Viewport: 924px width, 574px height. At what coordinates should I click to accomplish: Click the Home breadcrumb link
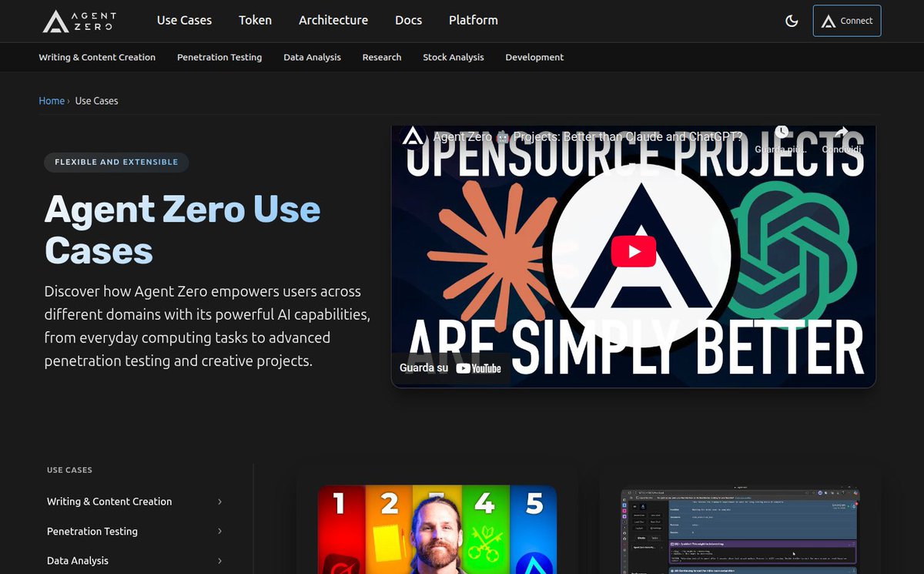(52, 101)
